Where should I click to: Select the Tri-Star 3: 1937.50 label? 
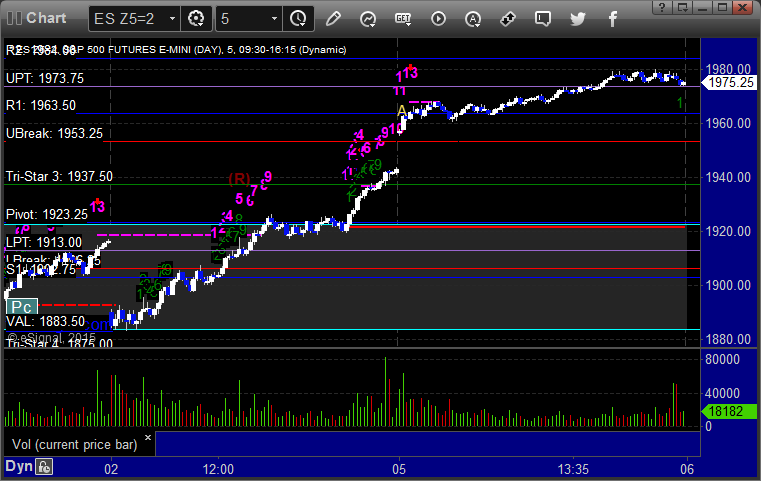point(59,176)
